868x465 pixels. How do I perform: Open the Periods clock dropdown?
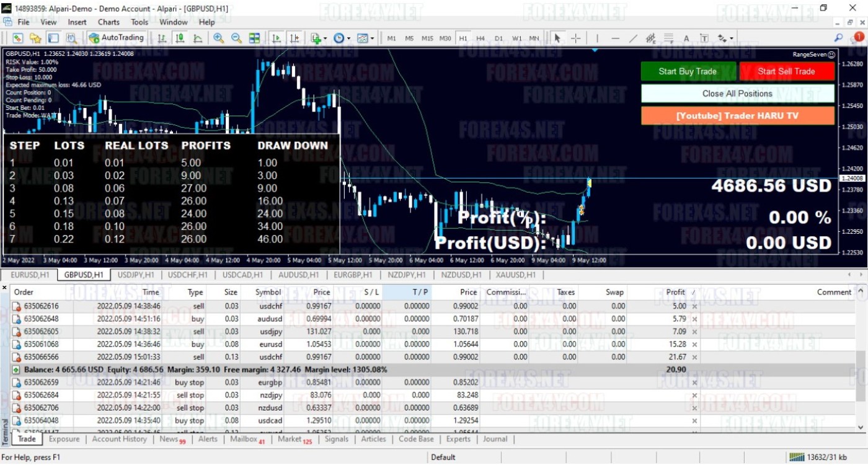coord(342,38)
